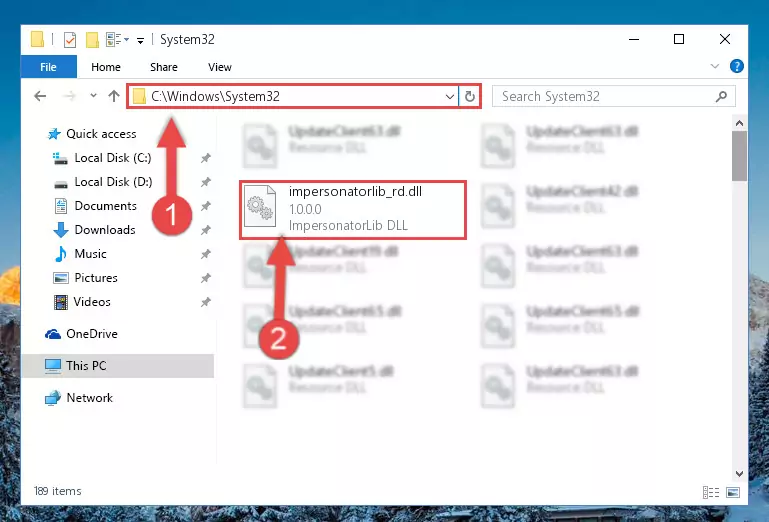This screenshot has height=522, width=769.
Task: Open the address bar history dropdown
Action: [449, 97]
